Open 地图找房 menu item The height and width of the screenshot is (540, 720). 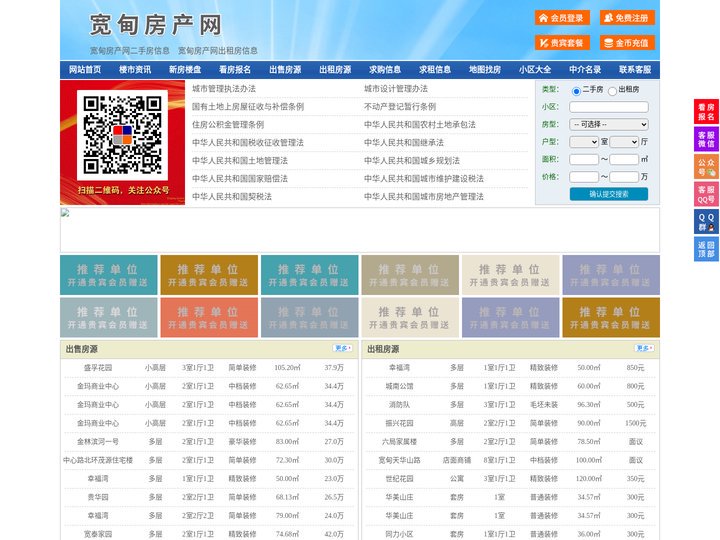(485, 70)
